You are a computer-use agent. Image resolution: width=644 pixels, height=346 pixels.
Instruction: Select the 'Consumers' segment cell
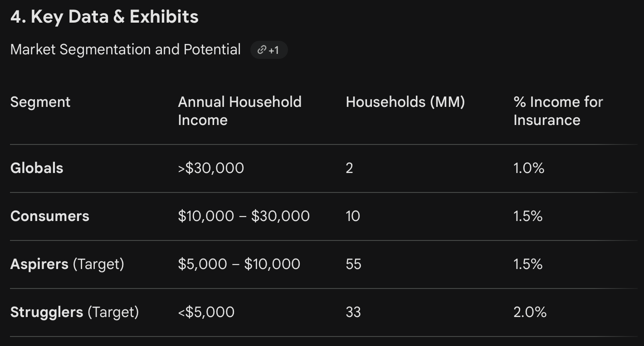click(50, 216)
